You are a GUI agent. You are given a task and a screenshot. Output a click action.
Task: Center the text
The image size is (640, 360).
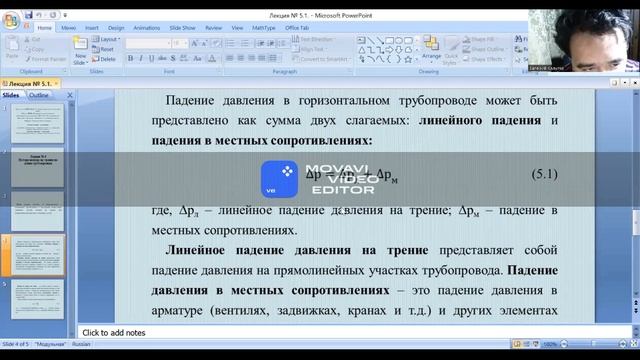click(240, 58)
